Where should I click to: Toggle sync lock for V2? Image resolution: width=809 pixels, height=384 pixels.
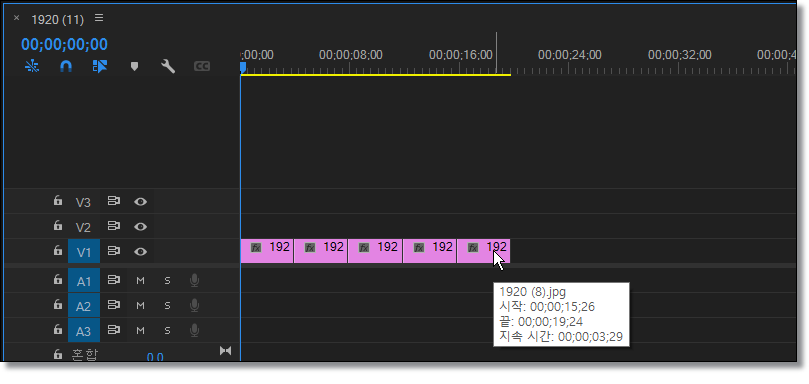114,226
